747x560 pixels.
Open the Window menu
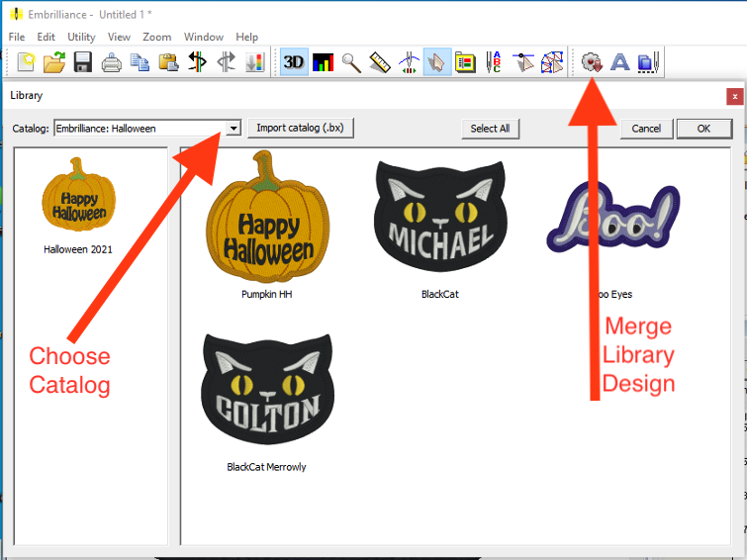click(203, 37)
